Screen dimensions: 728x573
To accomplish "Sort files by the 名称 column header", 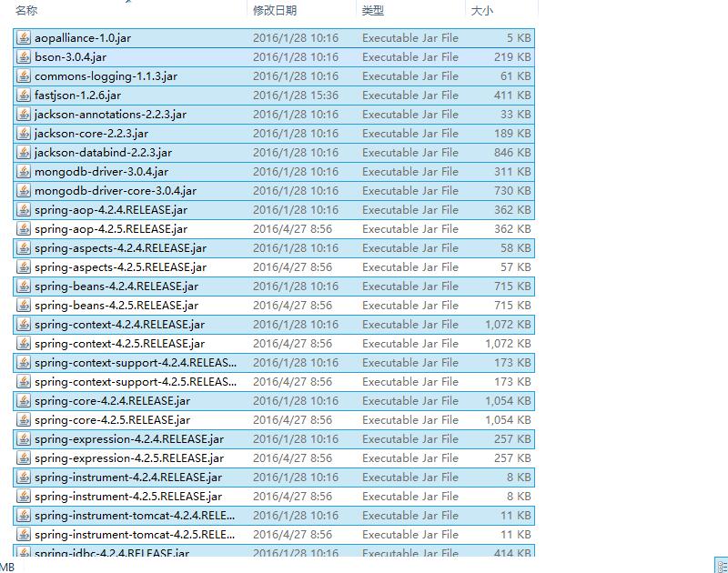I will (26, 10).
